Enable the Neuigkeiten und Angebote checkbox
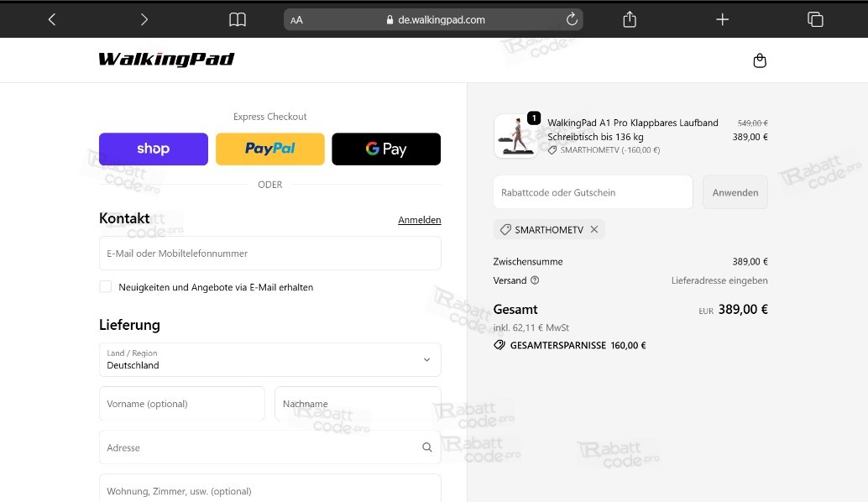 [106, 286]
